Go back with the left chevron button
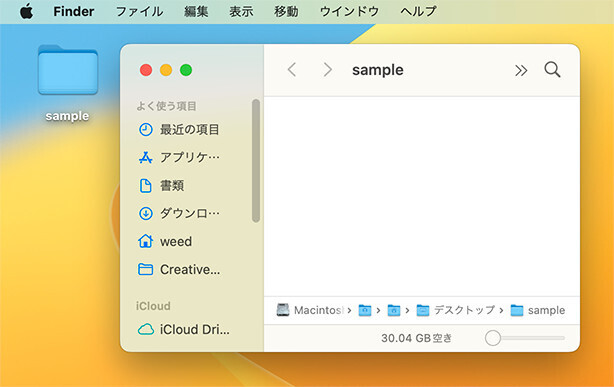 tap(292, 70)
